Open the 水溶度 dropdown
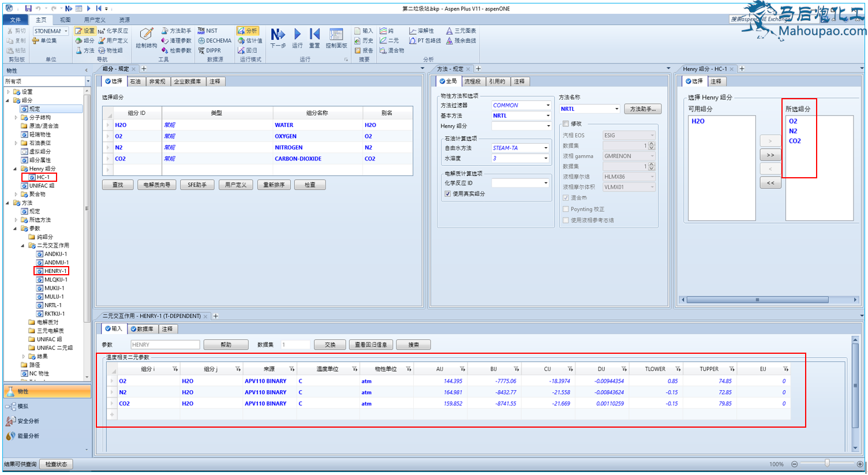This screenshot has width=868, height=475. click(x=545, y=158)
